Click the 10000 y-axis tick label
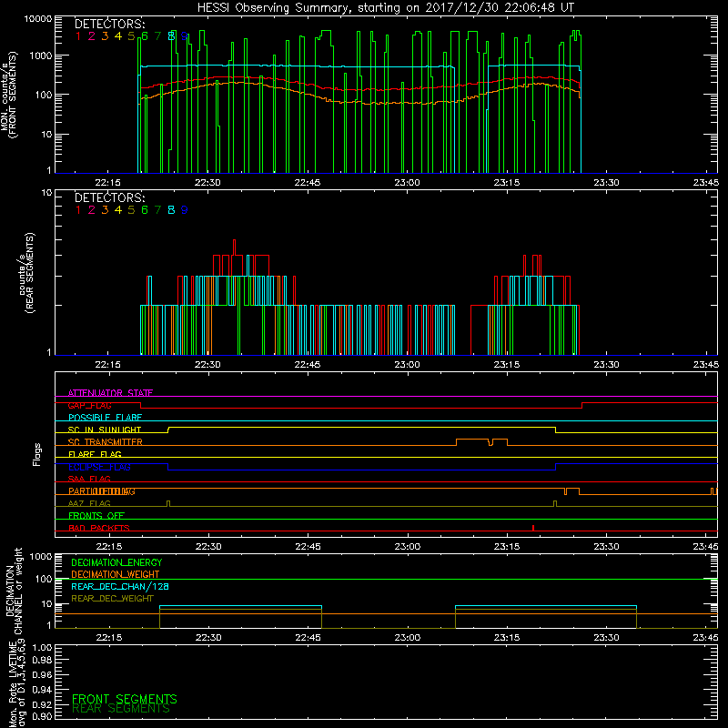Image resolution: width=728 pixels, height=728 pixels. pos(38,19)
